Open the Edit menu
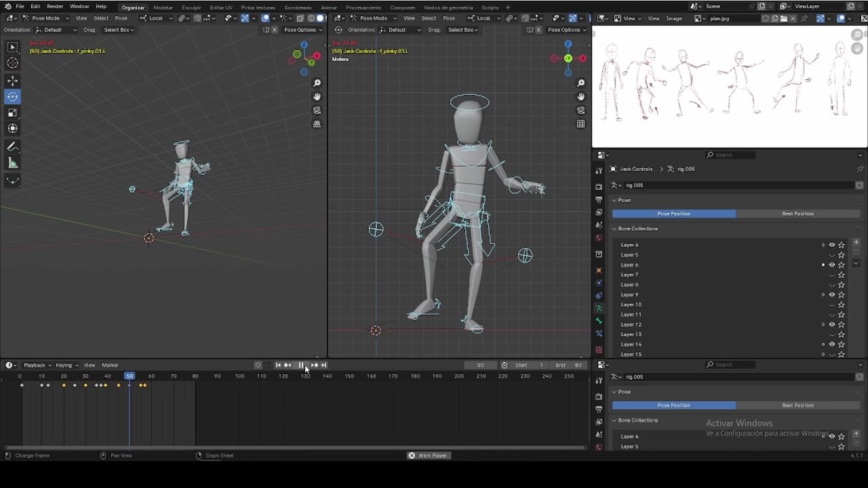Viewport: 868px width, 488px height. (35, 6)
